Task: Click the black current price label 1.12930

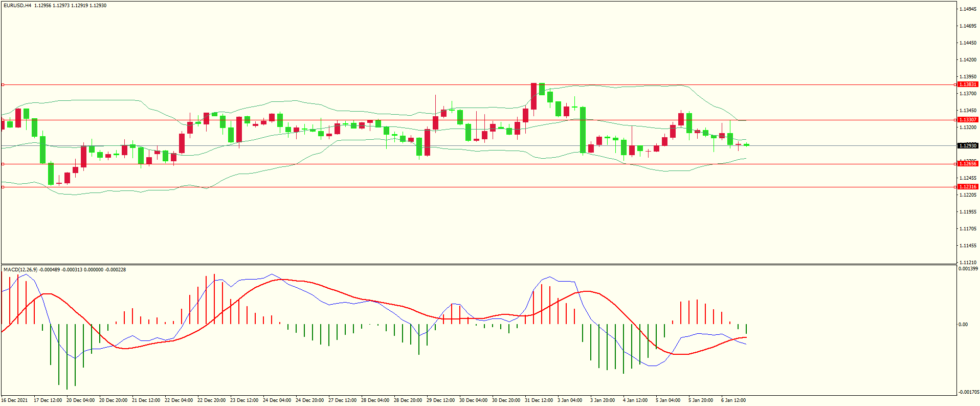Action: click(968, 146)
